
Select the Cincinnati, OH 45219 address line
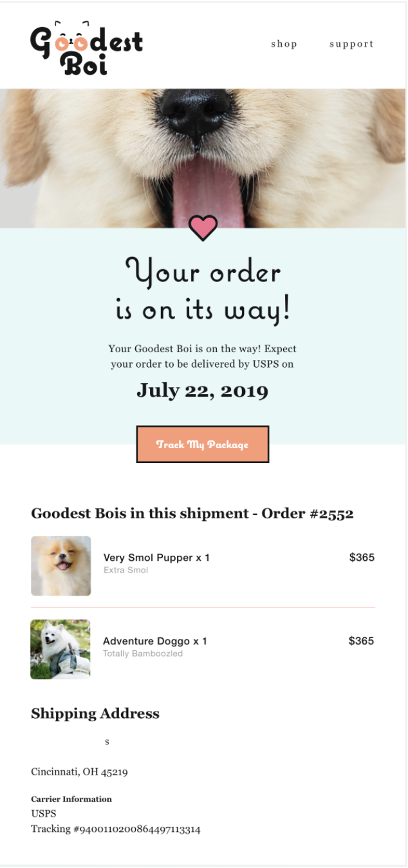(x=79, y=771)
